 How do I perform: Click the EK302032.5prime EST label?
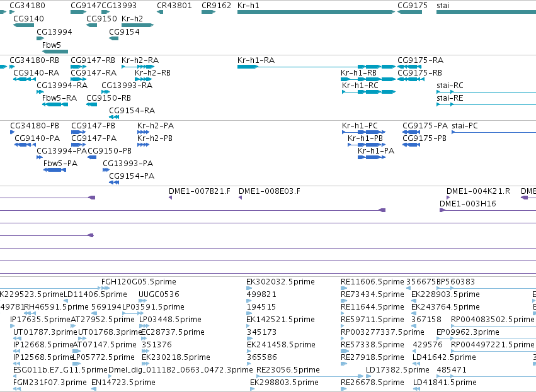(280, 282)
